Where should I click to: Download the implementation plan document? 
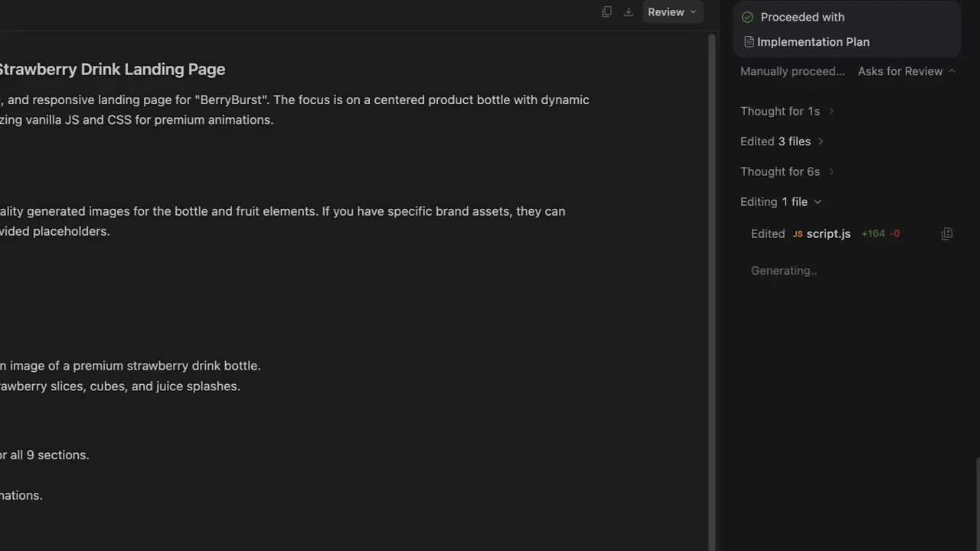[x=629, y=11]
